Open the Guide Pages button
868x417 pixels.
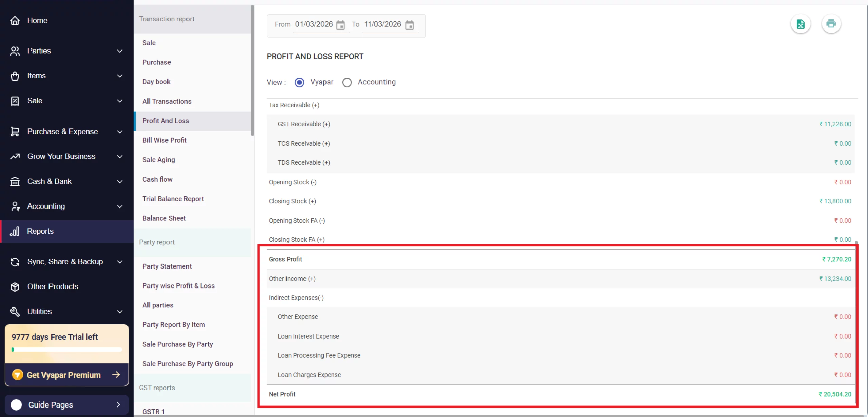point(66,405)
